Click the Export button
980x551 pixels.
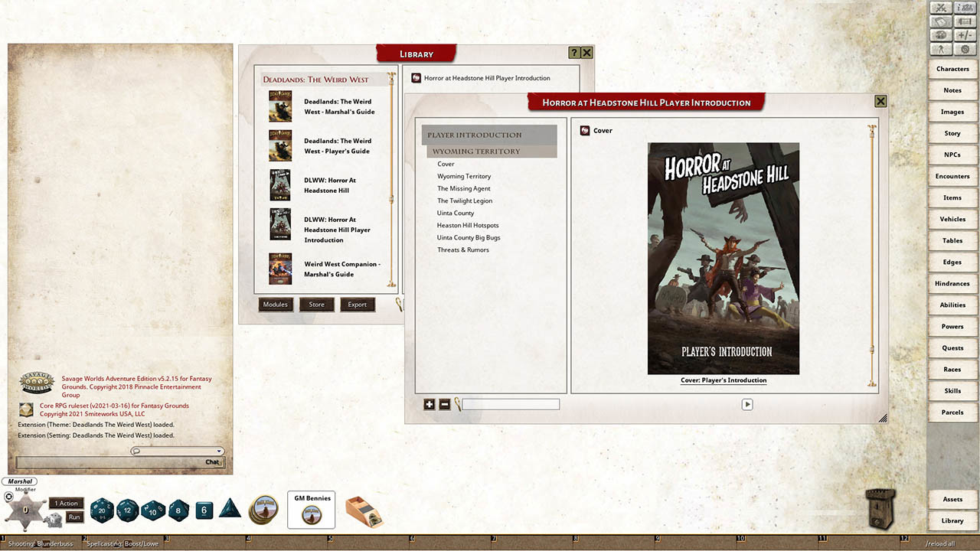pos(357,304)
